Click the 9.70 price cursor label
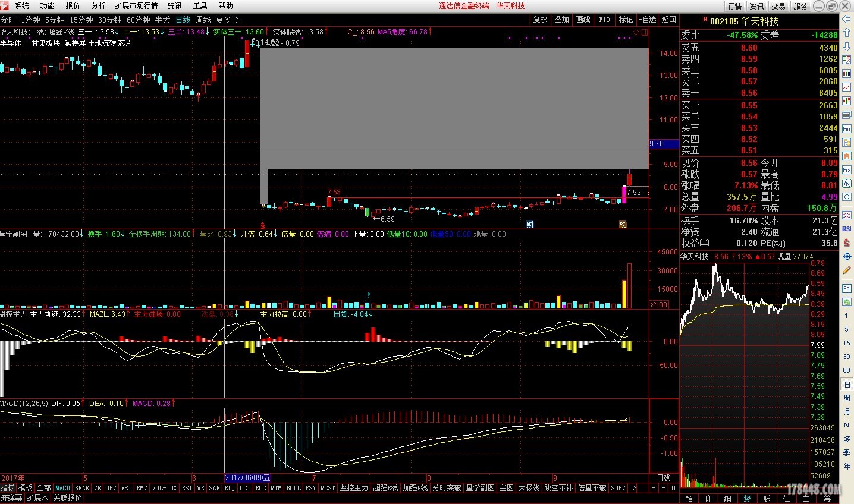The height and width of the screenshot is (504, 854). [x=664, y=144]
